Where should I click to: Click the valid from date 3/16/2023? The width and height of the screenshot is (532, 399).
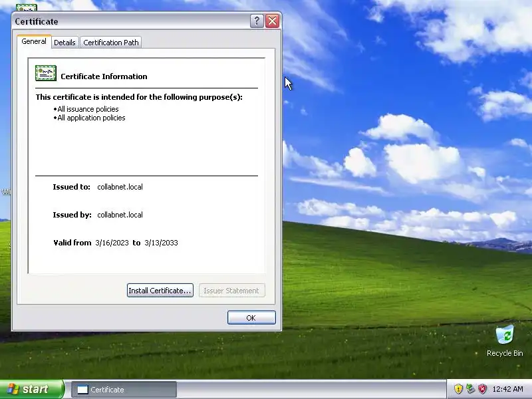click(x=112, y=243)
